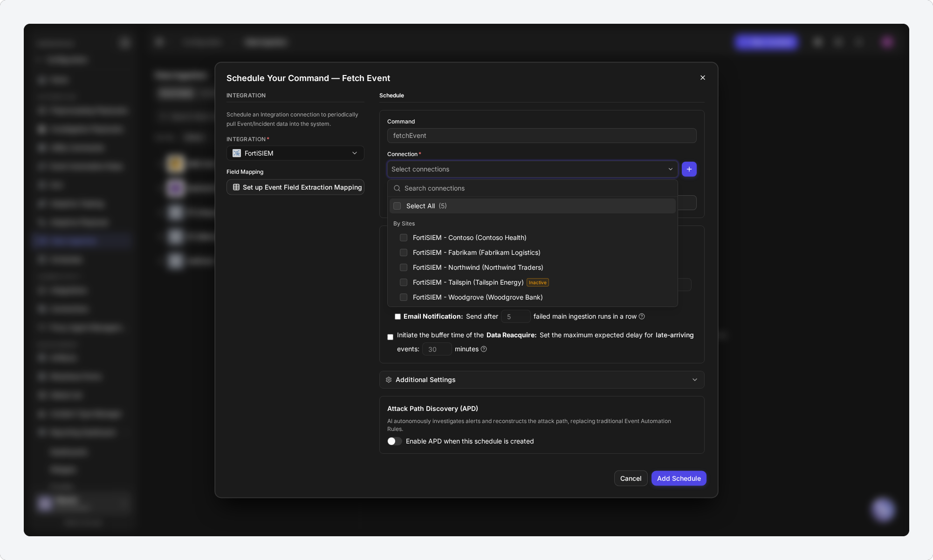This screenshot has width=933, height=560.
Task: Switch to the Schedule tab
Action: click(391, 96)
